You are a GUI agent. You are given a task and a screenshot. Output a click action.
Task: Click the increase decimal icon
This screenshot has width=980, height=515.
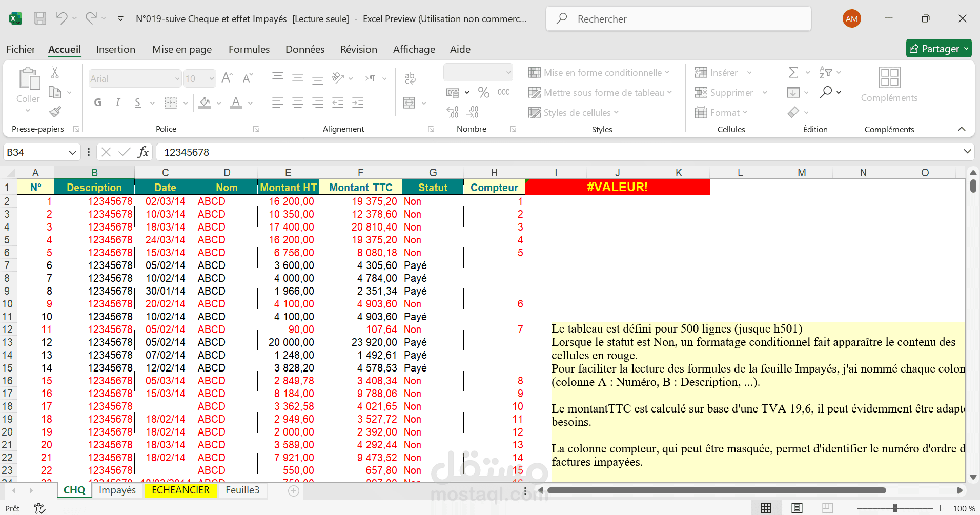(453, 112)
